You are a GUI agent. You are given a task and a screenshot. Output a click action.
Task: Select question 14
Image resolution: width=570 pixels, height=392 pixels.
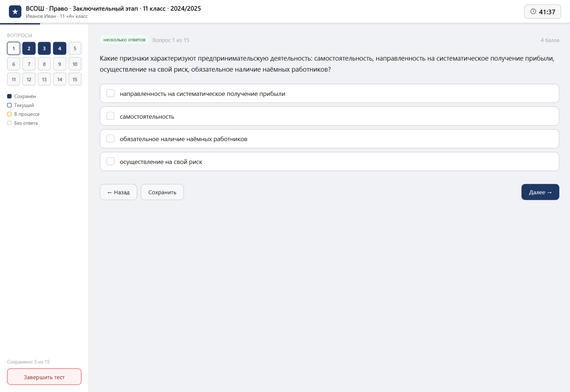coord(59,79)
